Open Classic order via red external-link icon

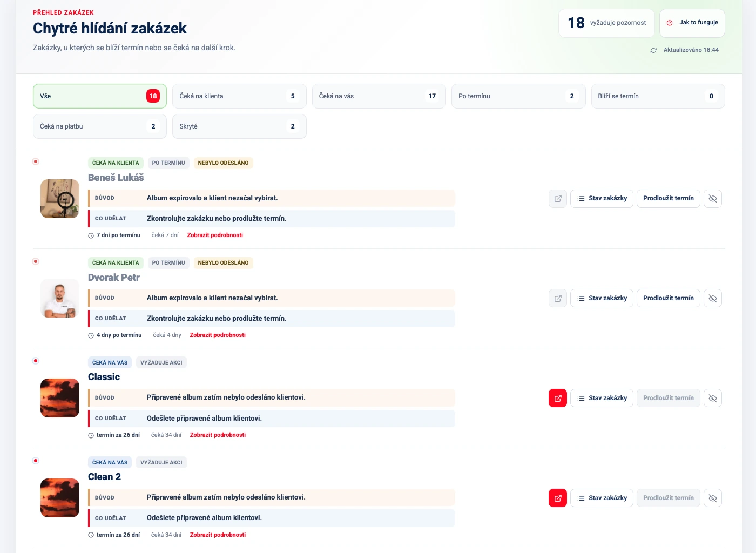tap(558, 398)
